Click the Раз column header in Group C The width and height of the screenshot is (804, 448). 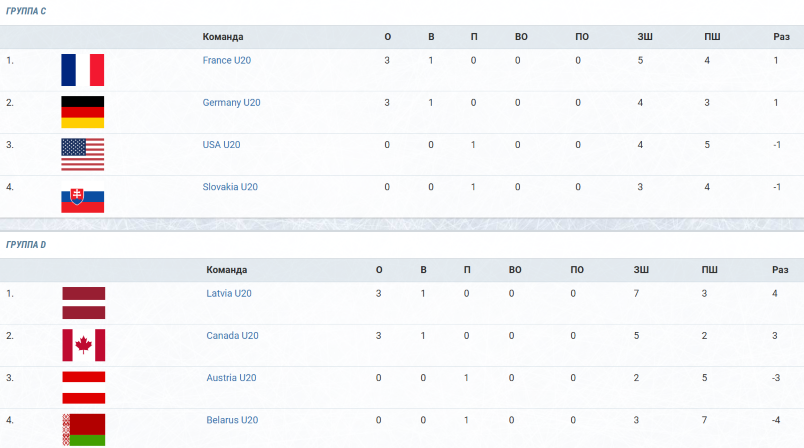pyautogui.click(x=781, y=37)
